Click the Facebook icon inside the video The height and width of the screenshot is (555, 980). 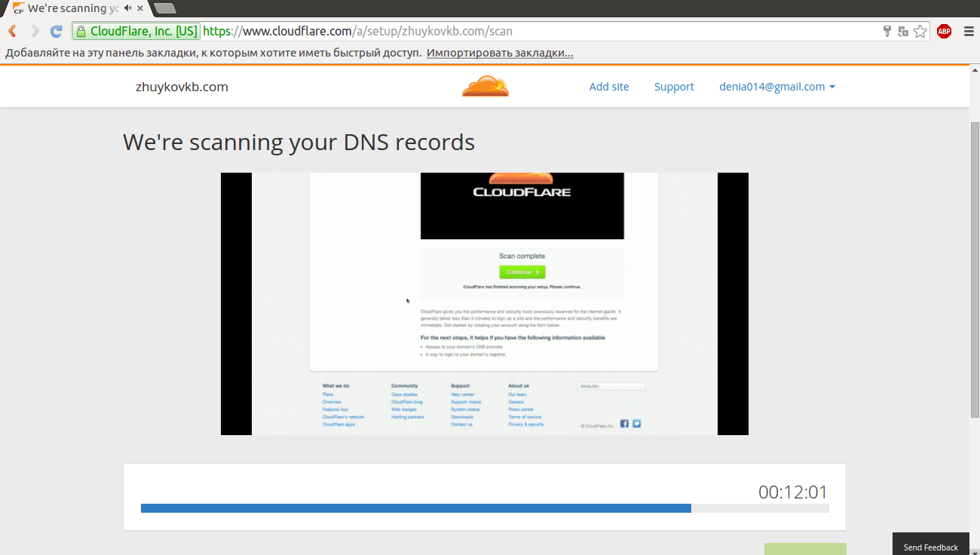coord(624,424)
